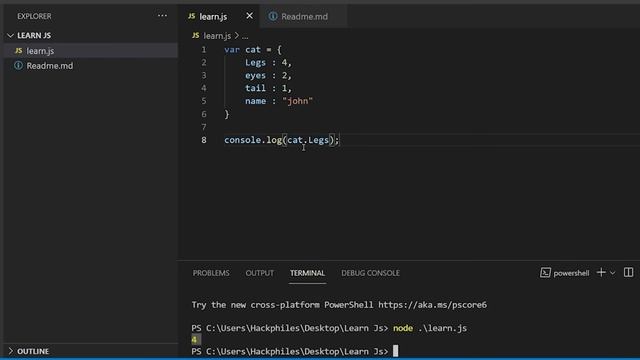Screen dimensions: 640x360
Task: Open the PROBLEMS panel tab
Action: pos(211,273)
